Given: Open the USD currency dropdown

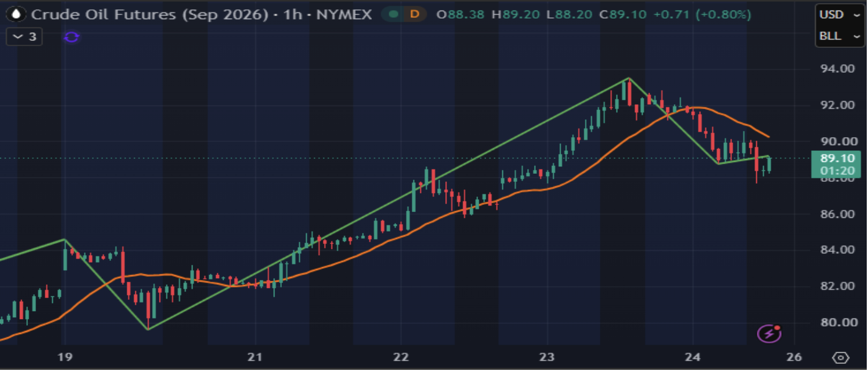Looking at the screenshot, I should click(839, 15).
